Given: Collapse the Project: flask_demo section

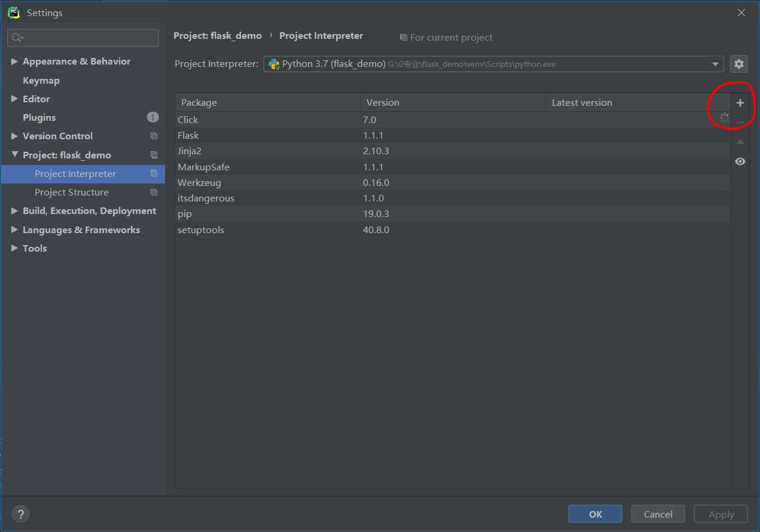Looking at the screenshot, I should coord(14,155).
